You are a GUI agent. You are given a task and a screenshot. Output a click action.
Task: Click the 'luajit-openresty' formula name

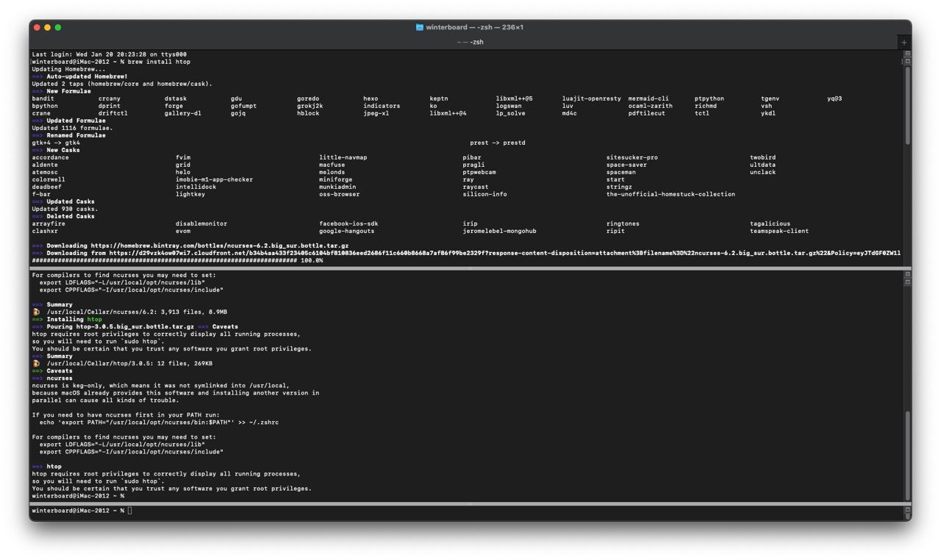click(592, 98)
